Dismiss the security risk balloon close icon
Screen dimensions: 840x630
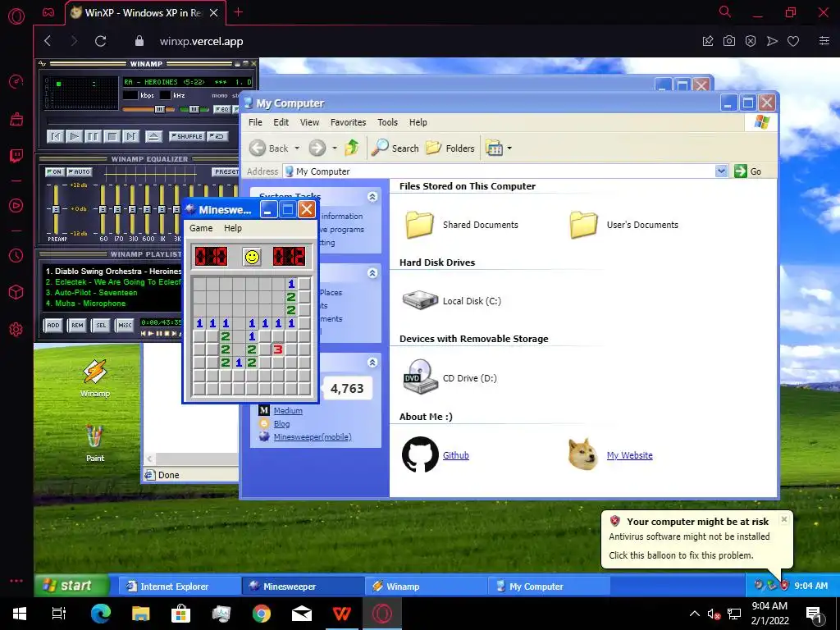tap(783, 519)
